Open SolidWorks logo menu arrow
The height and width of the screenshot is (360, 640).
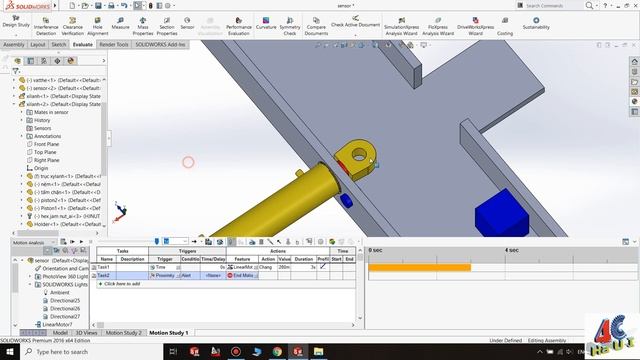pyautogui.click(x=55, y=6)
